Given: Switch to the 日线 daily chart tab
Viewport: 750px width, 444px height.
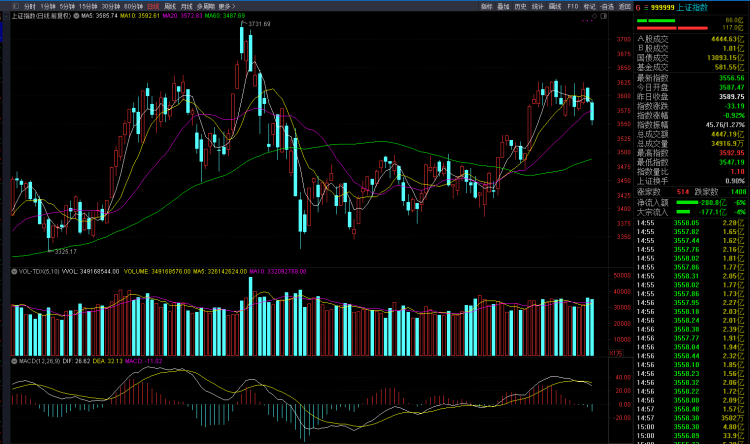Looking at the screenshot, I should click(x=153, y=6).
